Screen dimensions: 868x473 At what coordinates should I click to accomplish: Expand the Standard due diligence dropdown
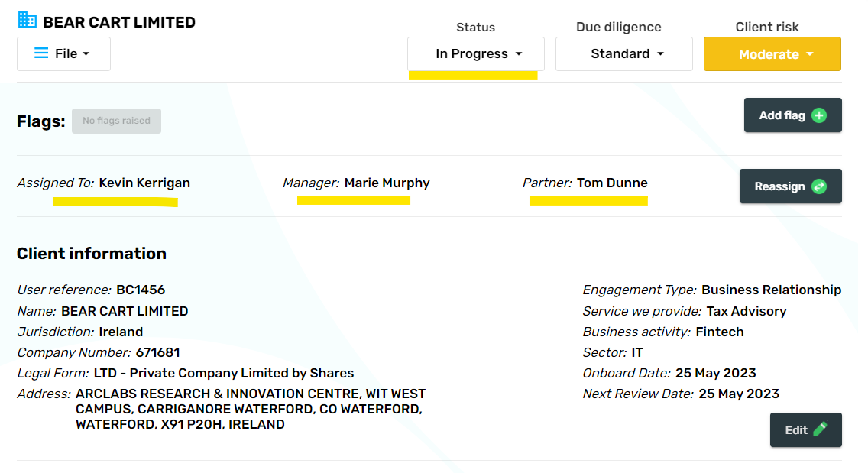[x=624, y=54]
